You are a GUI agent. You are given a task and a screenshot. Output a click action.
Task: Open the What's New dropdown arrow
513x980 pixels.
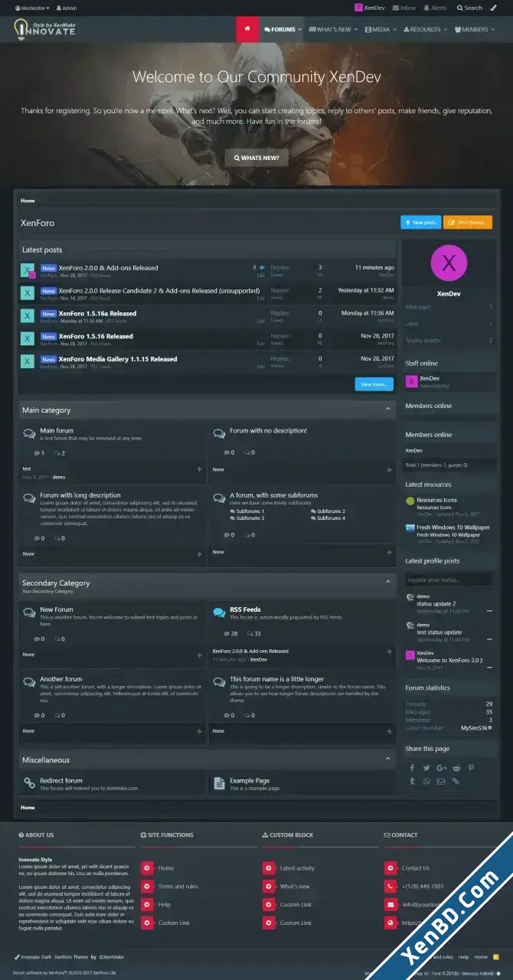(356, 29)
